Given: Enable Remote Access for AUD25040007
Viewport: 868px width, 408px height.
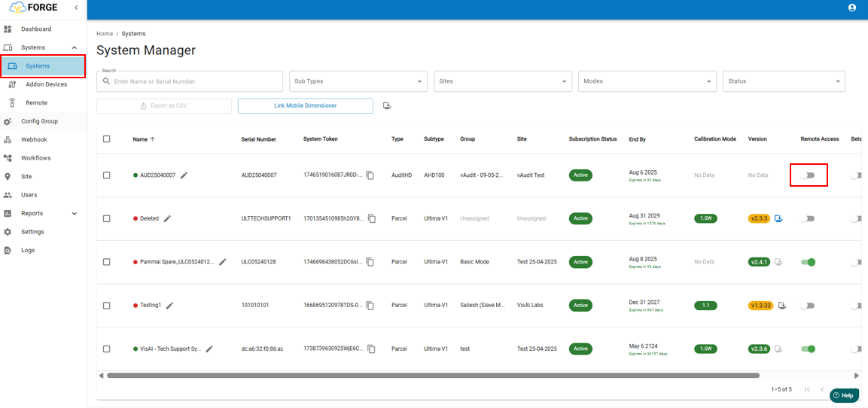Looking at the screenshot, I should pyautogui.click(x=808, y=175).
